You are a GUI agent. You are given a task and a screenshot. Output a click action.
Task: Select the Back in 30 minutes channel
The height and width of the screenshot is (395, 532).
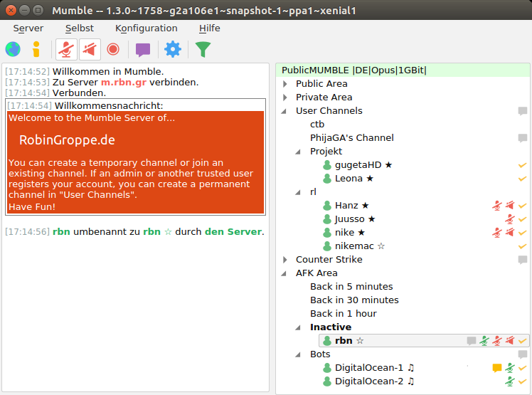354,300
